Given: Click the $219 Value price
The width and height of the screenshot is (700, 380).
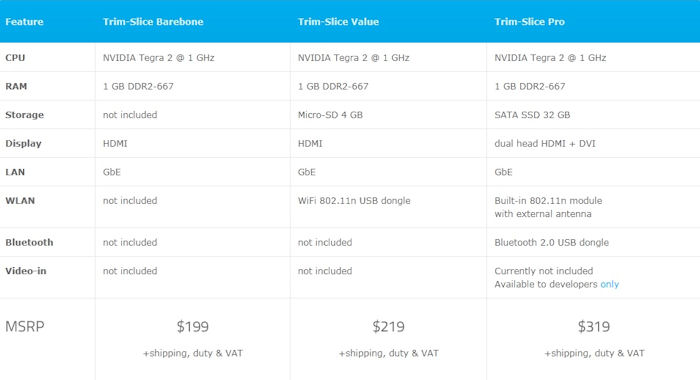Looking at the screenshot, I should pos(388,326).
